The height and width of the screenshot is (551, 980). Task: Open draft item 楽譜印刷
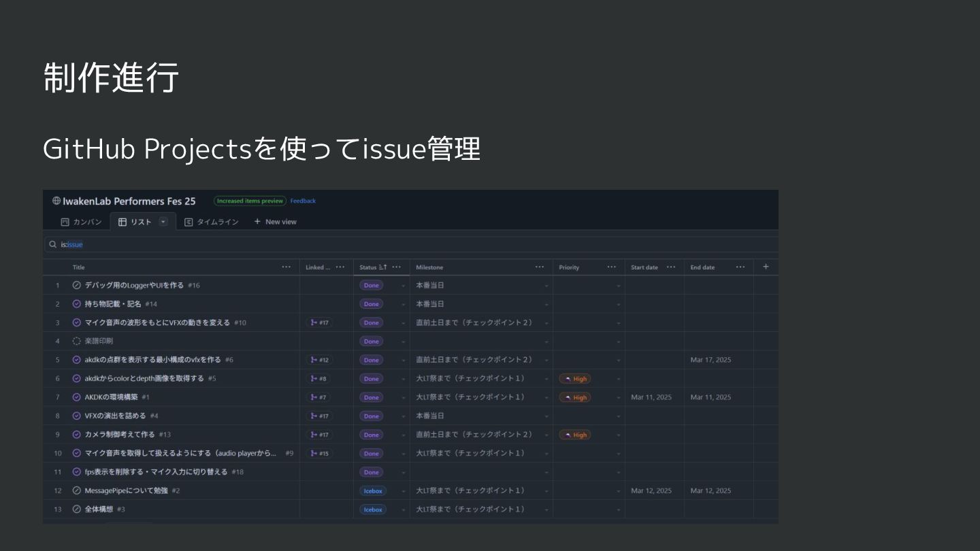[99, 341]
